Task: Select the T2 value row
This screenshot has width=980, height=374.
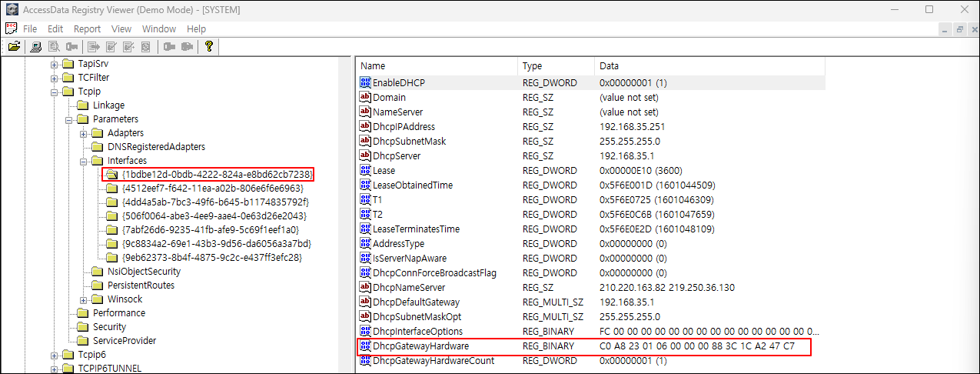Action: coord(592,214)
